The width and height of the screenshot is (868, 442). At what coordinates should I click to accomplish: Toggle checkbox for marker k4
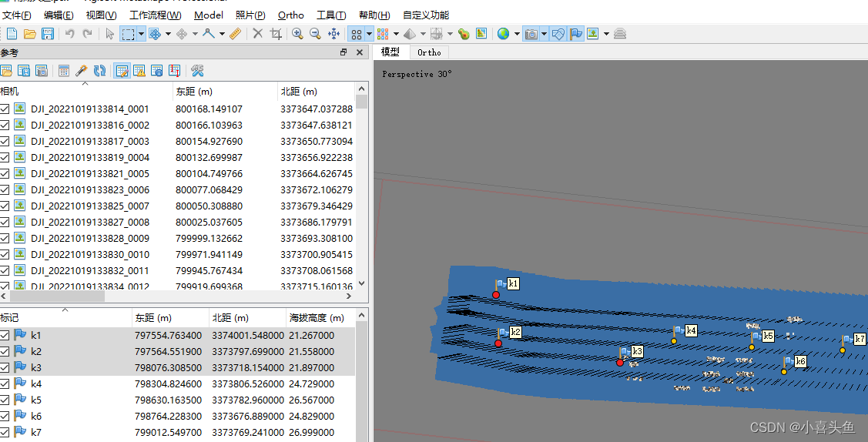click(5, 384)
